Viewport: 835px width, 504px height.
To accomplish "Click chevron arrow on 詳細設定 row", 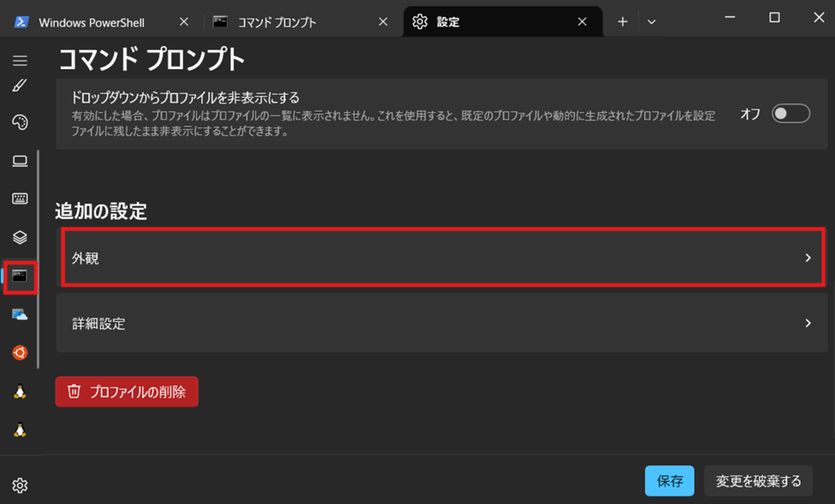I will pos(808,323).
